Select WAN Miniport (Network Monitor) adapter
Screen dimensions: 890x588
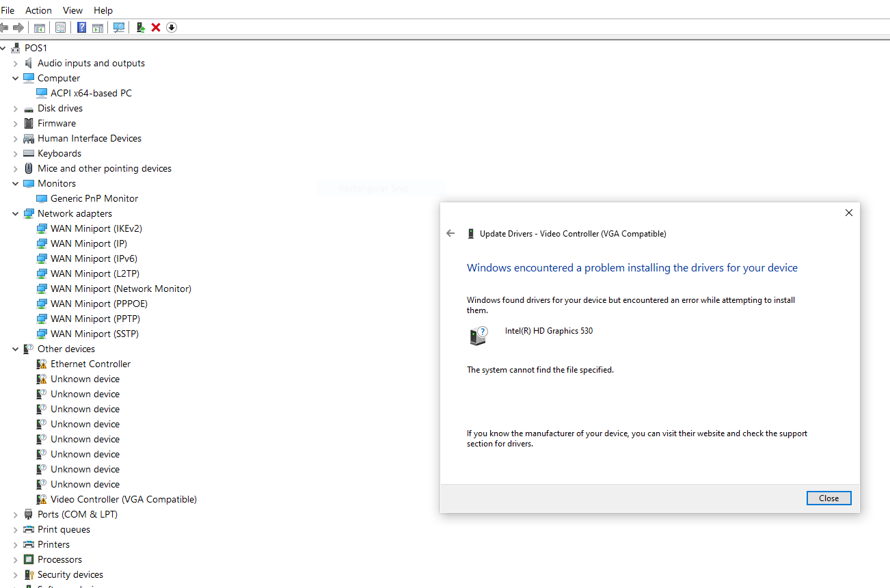click(120, 289)
